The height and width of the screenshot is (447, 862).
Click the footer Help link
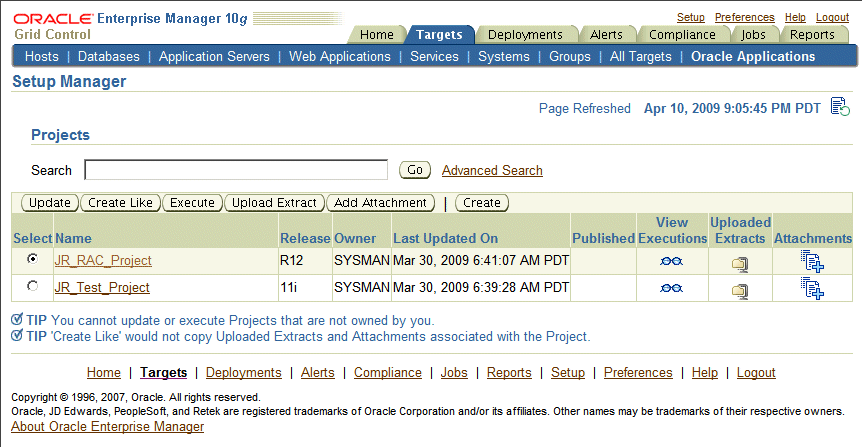(705, 372)
